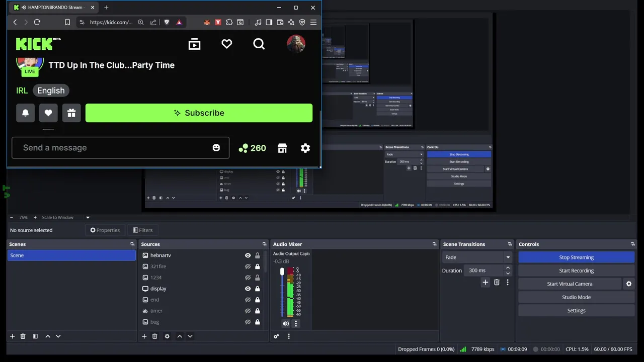Open the preview scale dropdown arrow
The height and width of the screenshot is (362, 644).
pyautogui.click(x=88, y=218)
